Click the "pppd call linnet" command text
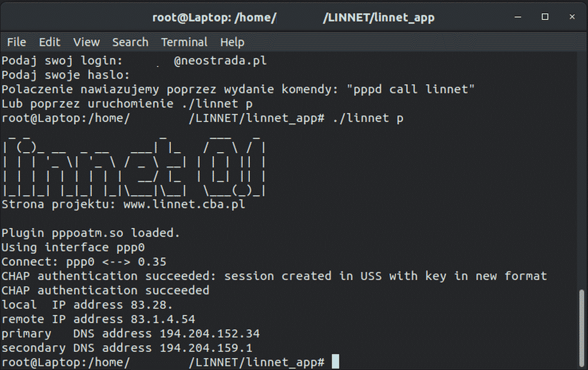The width and height of the screenshot is (588, 370). (x=411, y=89)
